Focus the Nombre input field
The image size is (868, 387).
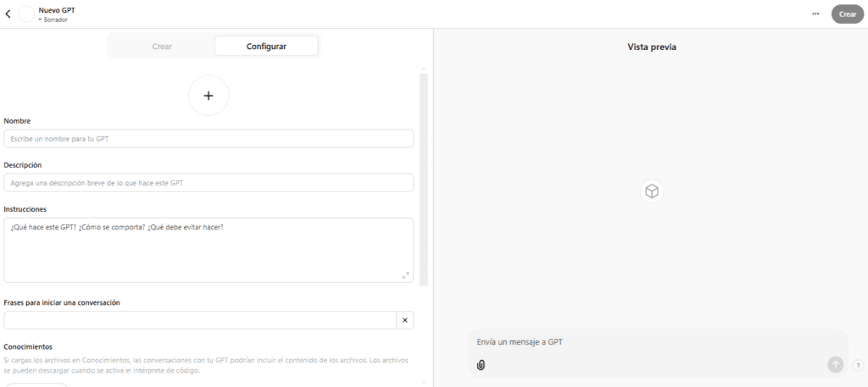pos(209,139)
